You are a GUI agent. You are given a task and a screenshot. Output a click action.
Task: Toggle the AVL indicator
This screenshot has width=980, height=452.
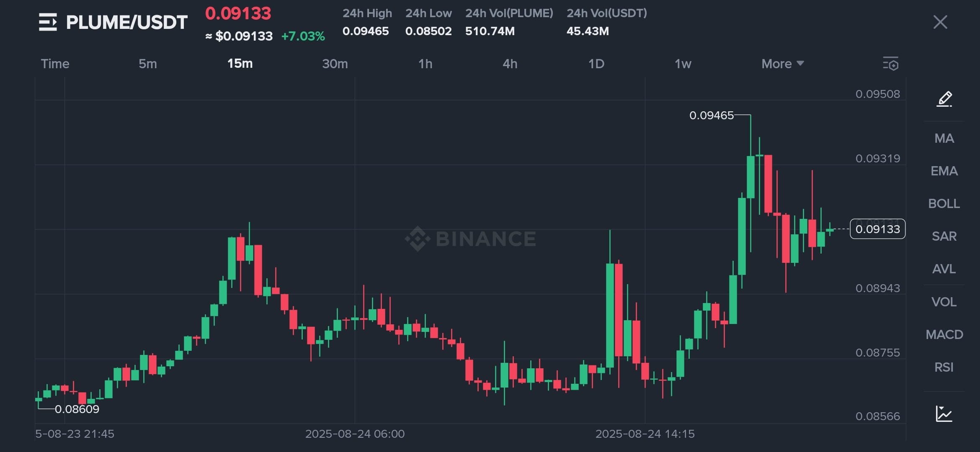(x=944, y=269)
